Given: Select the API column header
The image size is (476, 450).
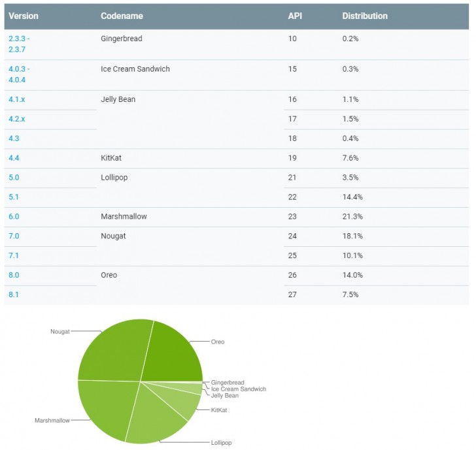Looking at the screenshot, I should [295, 16].
